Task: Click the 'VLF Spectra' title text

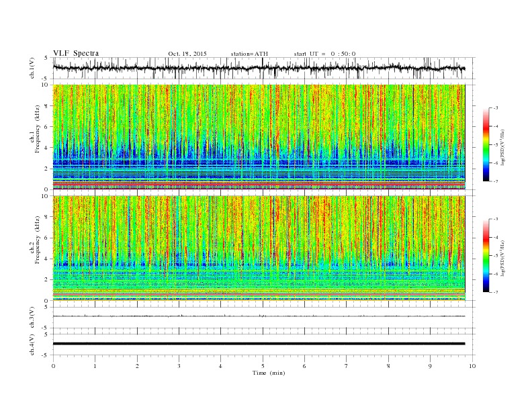Action: pyautogui.click(x=76, y=53)
